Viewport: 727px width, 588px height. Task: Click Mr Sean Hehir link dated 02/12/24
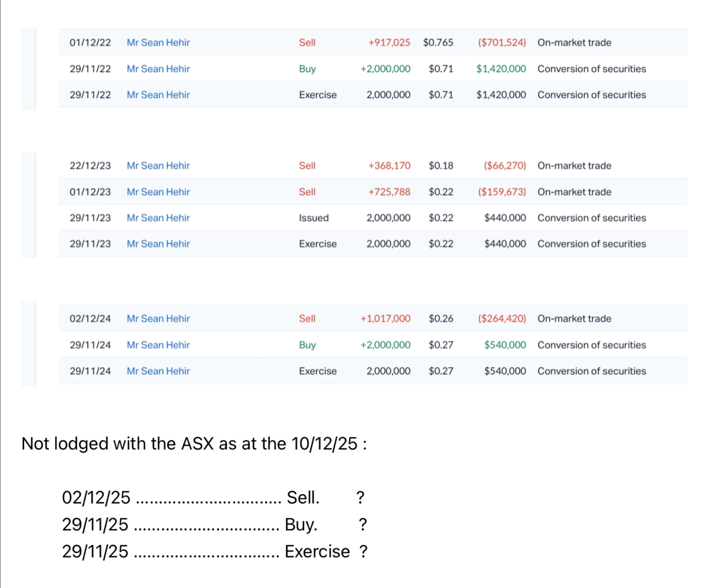coord(158,318)
